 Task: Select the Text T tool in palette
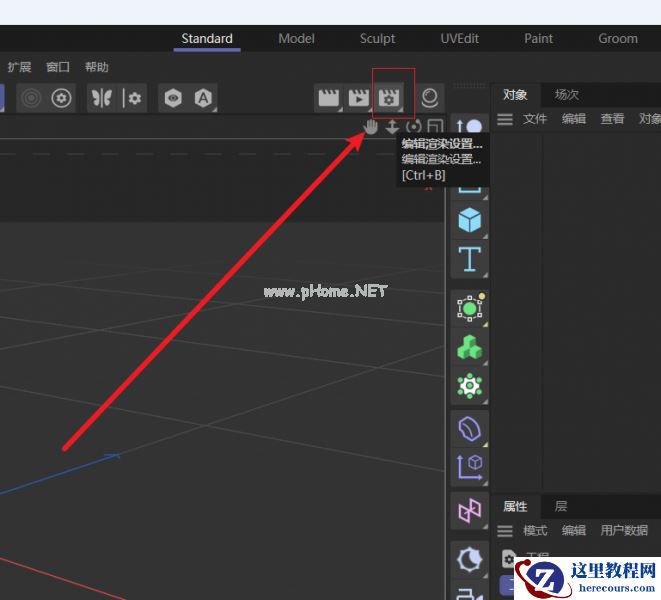tap(469, 259)
